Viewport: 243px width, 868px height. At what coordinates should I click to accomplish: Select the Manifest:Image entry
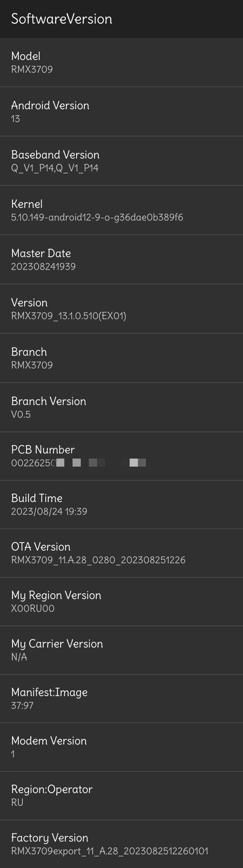tap(122, 698)
